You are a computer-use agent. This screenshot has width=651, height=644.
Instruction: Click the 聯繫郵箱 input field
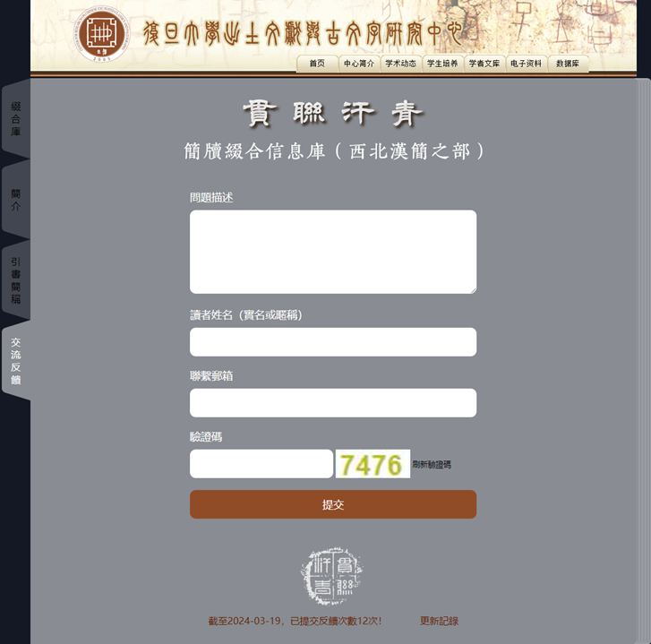pos(333,403)
